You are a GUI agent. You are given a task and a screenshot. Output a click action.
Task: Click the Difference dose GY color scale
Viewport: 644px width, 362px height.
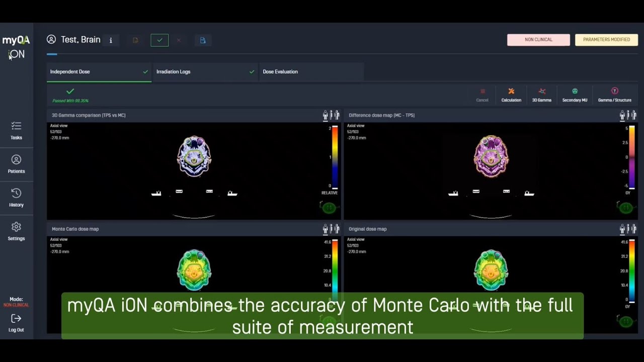[x=632, y=157]
